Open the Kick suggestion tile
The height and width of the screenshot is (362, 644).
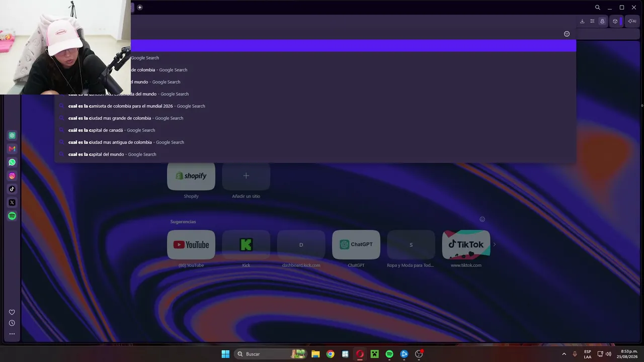(x=246, y=245)
